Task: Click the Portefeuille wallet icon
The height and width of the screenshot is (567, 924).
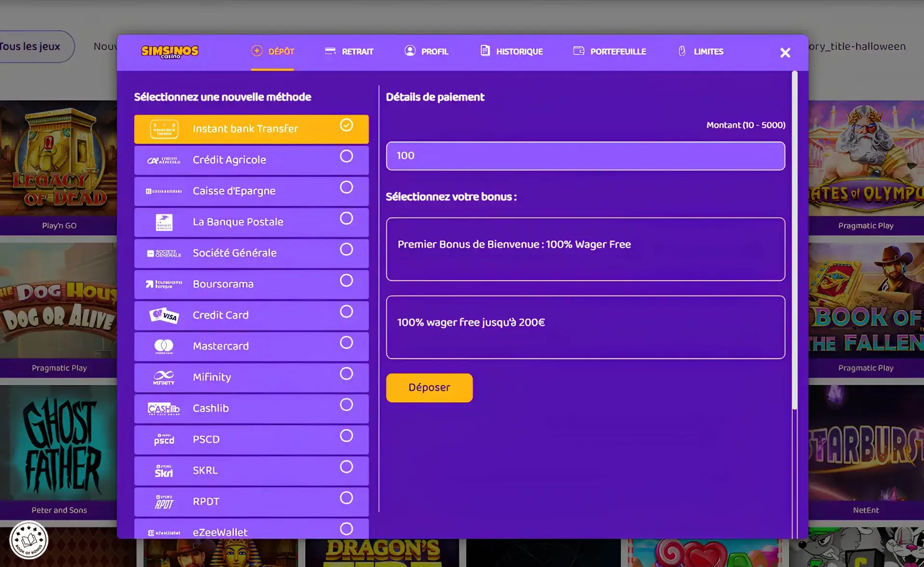Action: (x=578, y=51)
